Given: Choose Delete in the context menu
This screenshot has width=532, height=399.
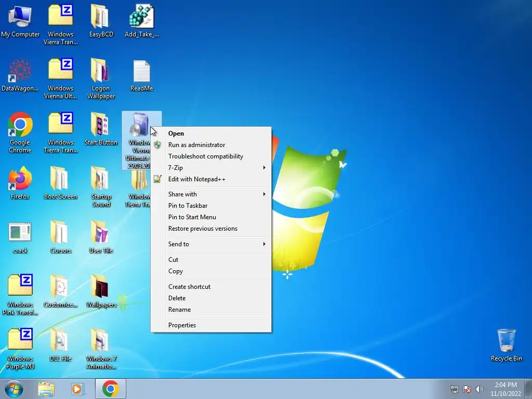Looking at the screenshot, I should (211, 298).
